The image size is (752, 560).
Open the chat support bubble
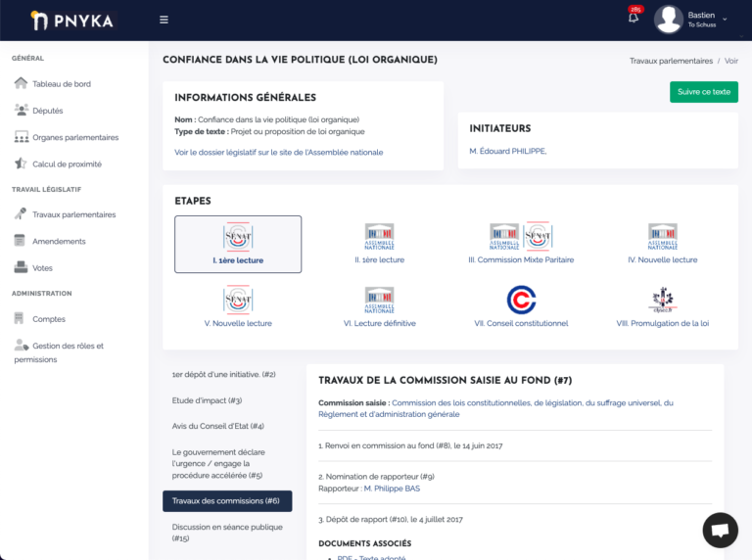click(720, 531)
